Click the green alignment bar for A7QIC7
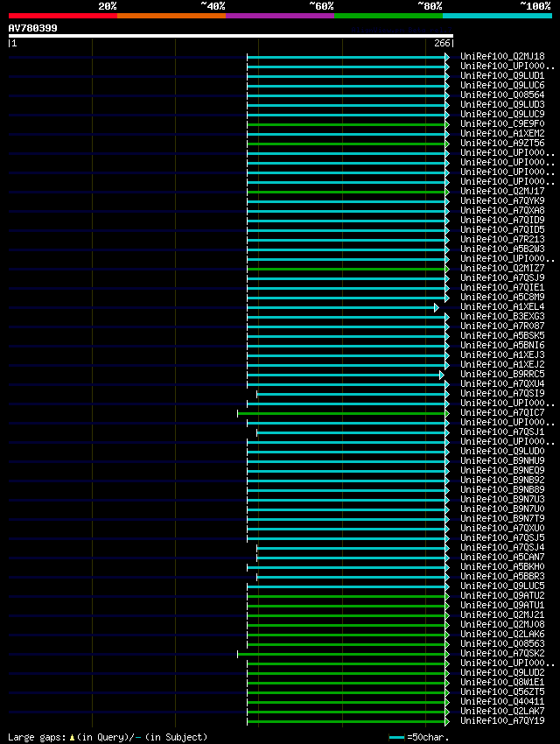The width and height of the screenshot is (560, 744). point(343,414)
